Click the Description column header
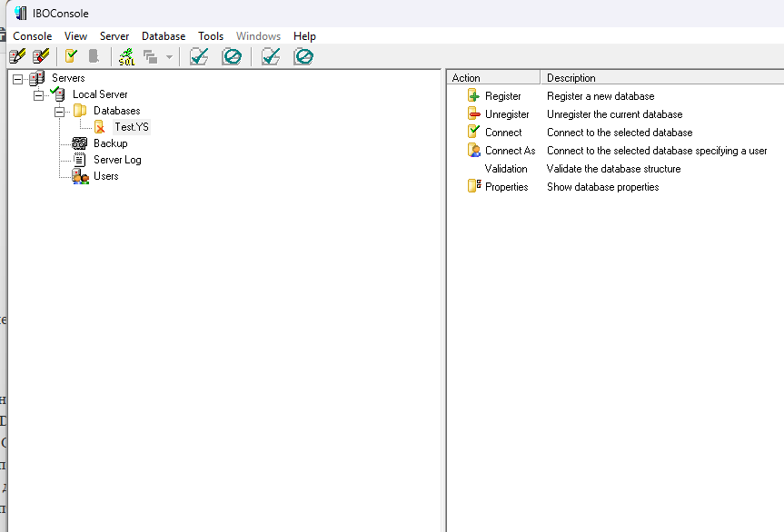The image size is (784, 532). [x=571, y=78]
